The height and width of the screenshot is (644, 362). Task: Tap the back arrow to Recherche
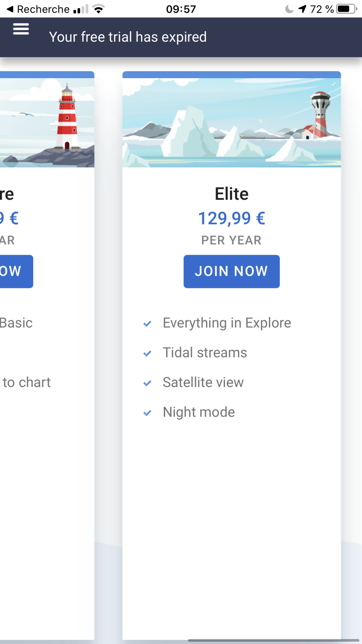point(10,9)
